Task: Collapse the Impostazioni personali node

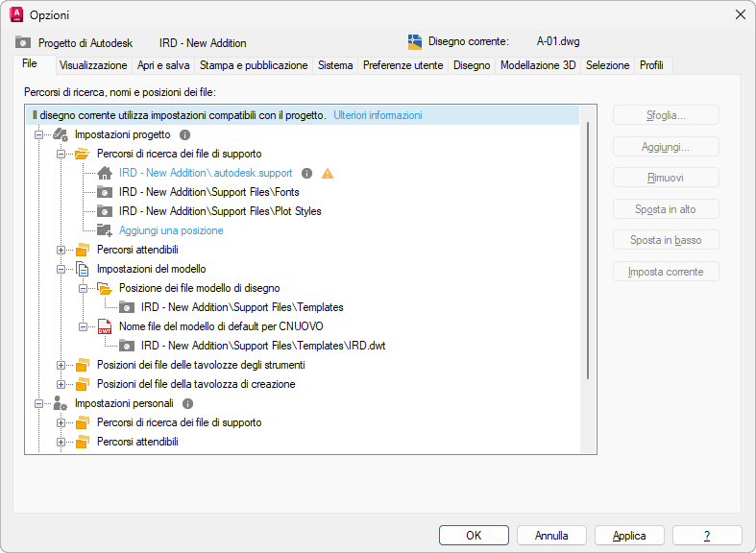Action: coord(38,403)
